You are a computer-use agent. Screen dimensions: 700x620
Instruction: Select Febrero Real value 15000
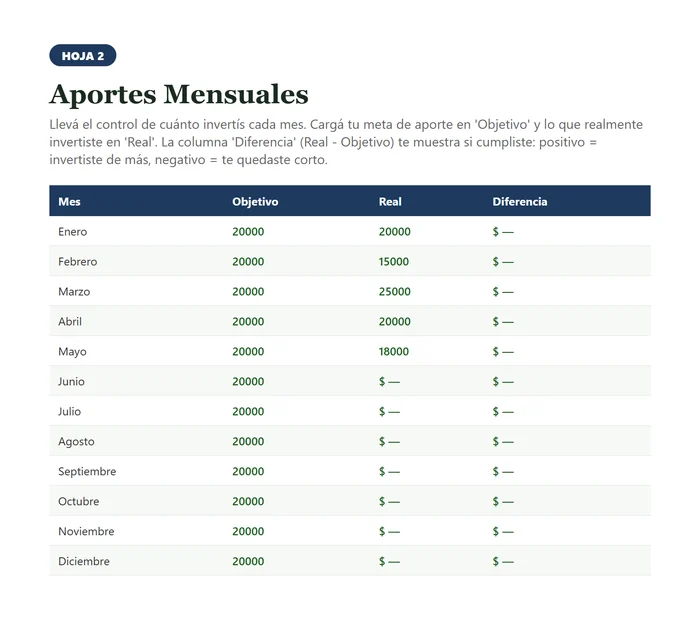pos(394,262)
